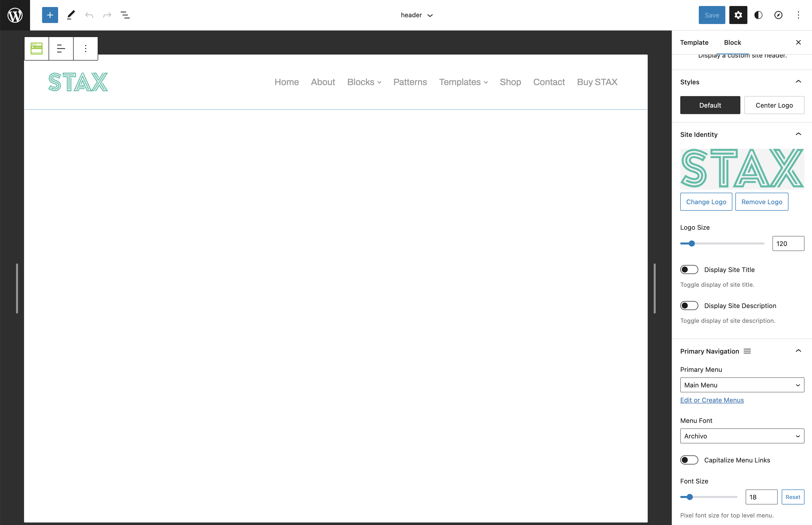Open Edit or Create Menus link
Screen dimensions: 812x525
[712, 400]
